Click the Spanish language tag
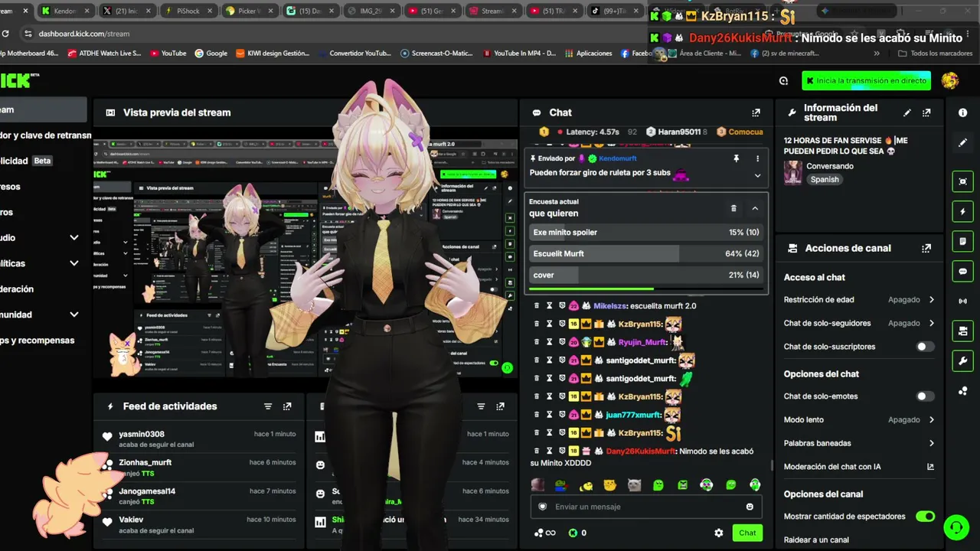 coord(825,179)
